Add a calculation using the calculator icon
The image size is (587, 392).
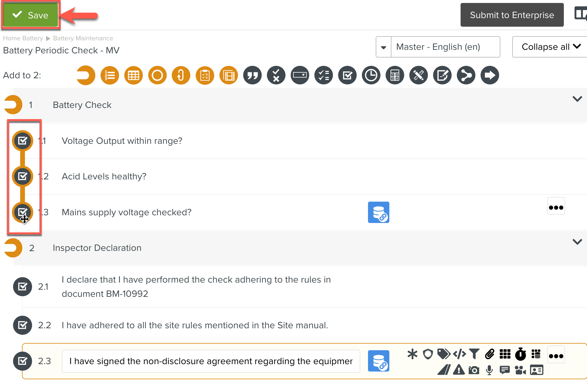pyautogui.click(x=394, y=75)
